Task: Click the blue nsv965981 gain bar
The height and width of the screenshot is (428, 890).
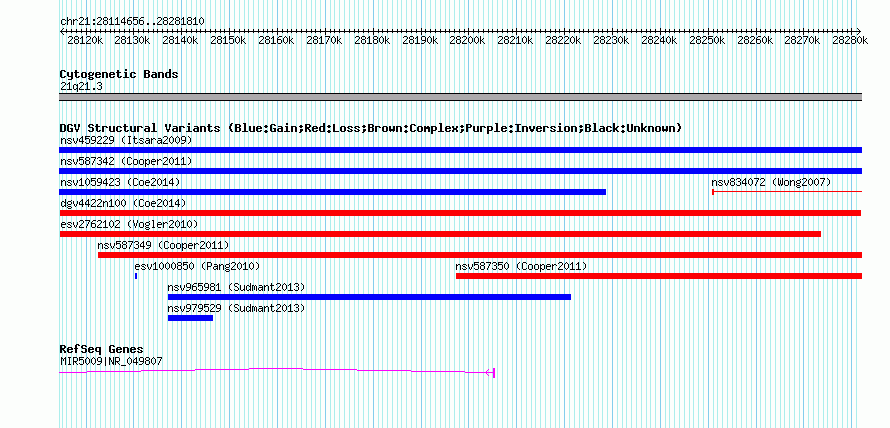Action: [370, 297]
